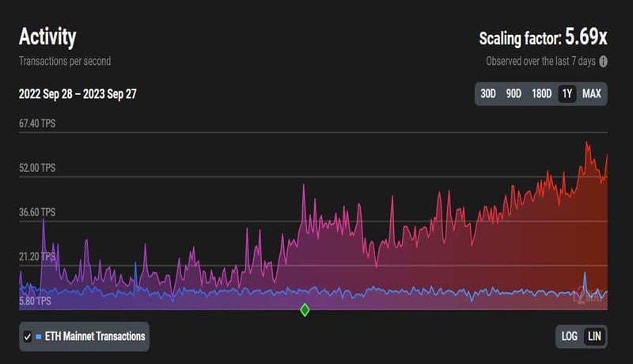Image resolution: width=633 pixels, height=364 pixels.
Task: Show the MAX time range
Action: point(591,94)
